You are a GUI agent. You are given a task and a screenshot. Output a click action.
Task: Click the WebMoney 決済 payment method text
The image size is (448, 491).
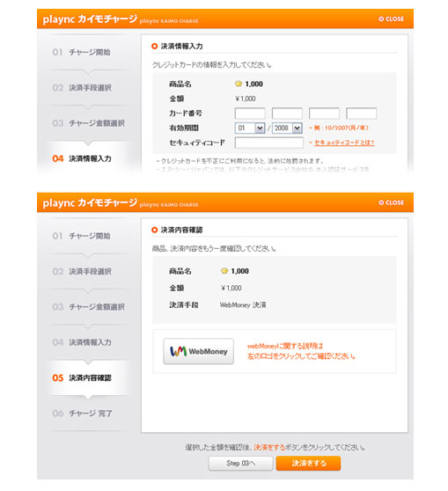coord(243,305)
